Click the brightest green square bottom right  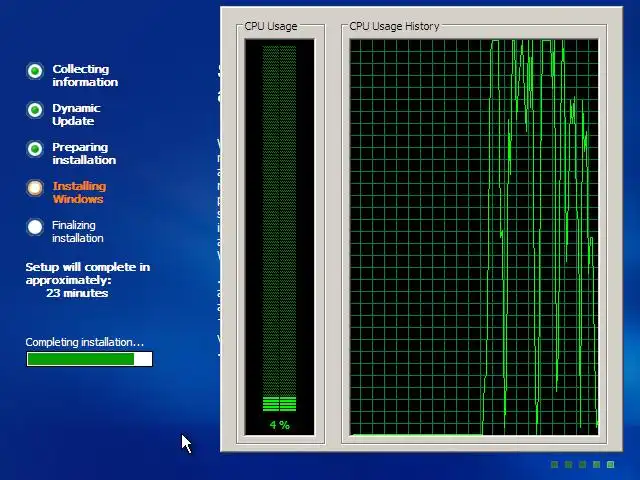611,464
